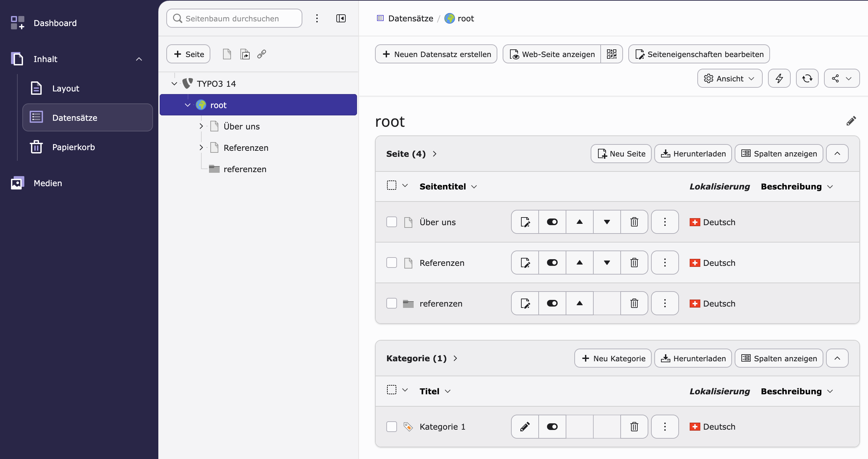
Task: Open the page tree options menu
Action: point(317,18)
